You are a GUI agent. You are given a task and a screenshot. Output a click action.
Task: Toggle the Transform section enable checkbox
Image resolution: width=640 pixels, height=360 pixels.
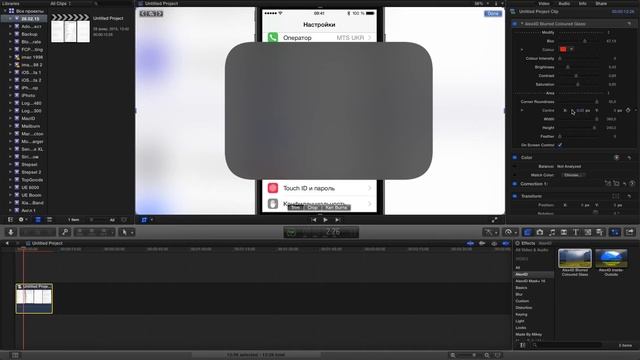515,196
